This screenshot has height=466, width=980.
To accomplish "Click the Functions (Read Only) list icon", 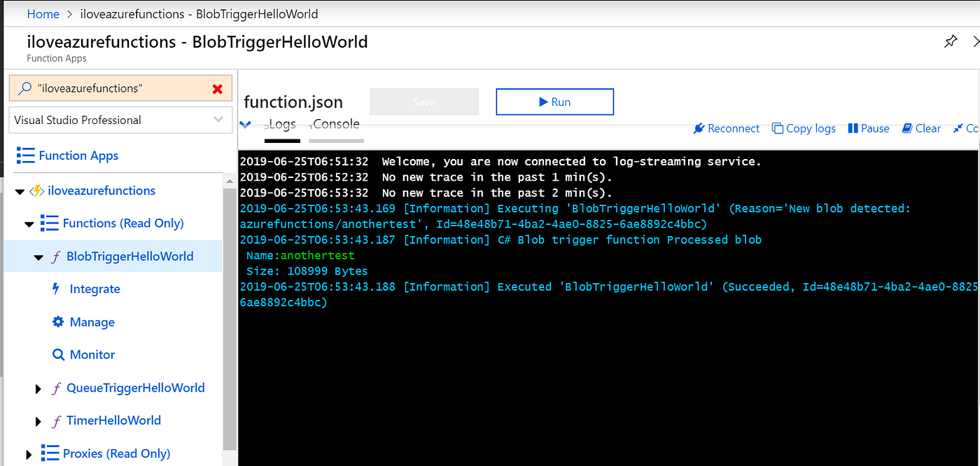I will (49, 224).
